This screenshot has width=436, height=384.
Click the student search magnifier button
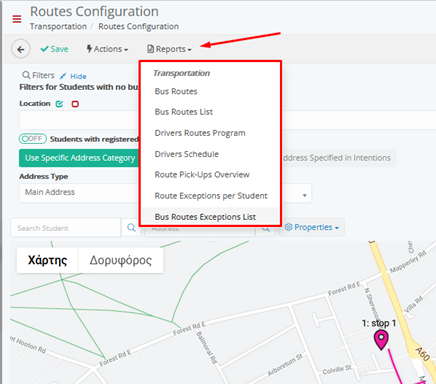[x=131, y=228]
